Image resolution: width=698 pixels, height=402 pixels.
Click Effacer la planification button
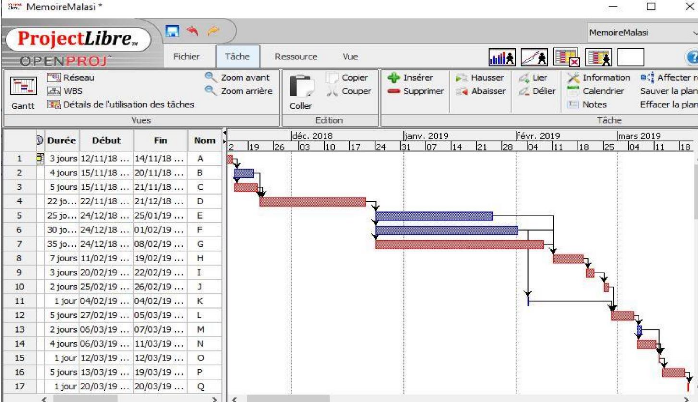[x=669, y=105]
